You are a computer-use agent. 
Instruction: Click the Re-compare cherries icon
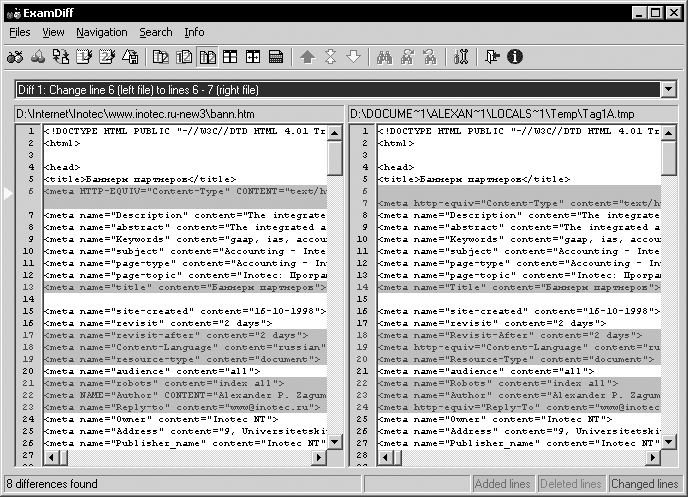(x=38, y=57)
